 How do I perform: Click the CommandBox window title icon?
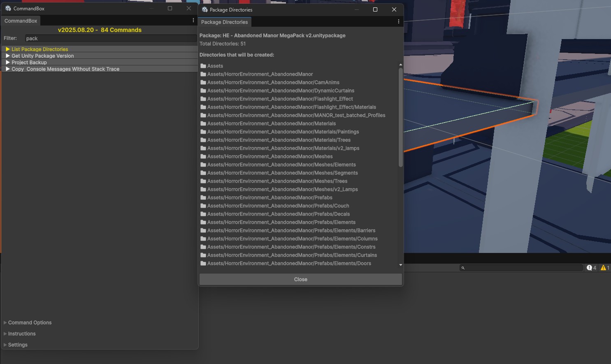[x=8, y=8]
